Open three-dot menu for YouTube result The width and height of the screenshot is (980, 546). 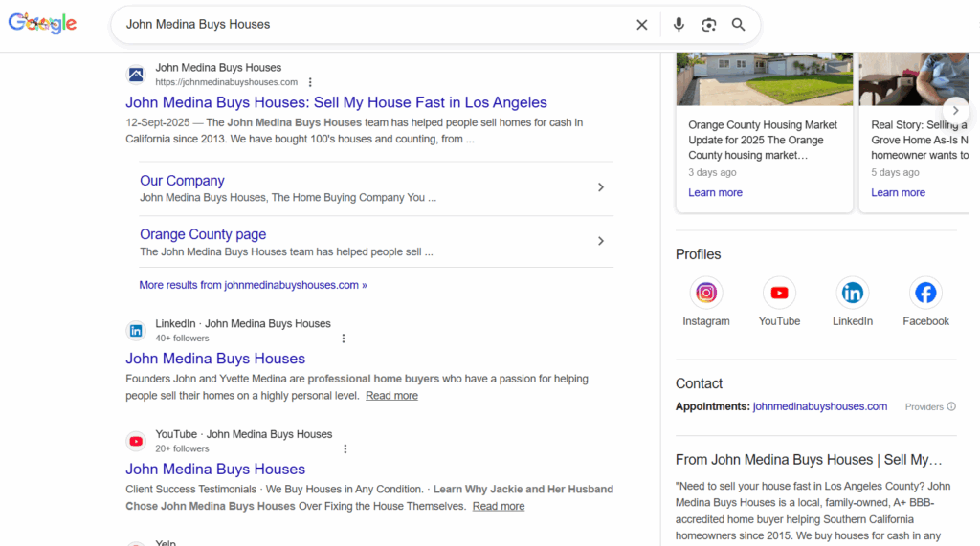click(x=345, y=449)
